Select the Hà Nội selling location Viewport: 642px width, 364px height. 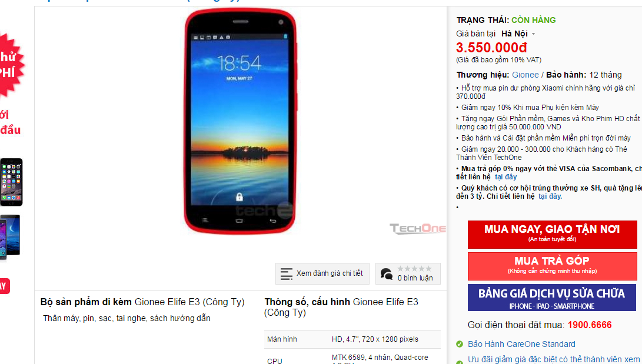[x=514, y=34]
